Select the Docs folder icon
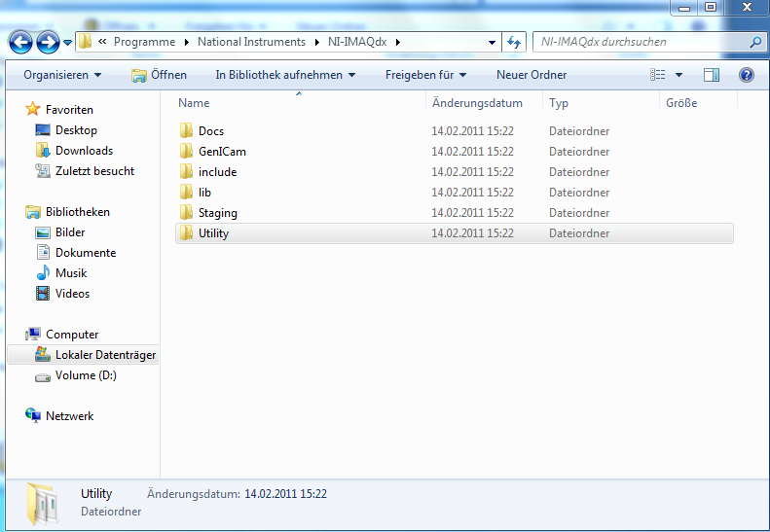Image resolution: width=770 pixels, height=532 pixels. click(186, 130)
